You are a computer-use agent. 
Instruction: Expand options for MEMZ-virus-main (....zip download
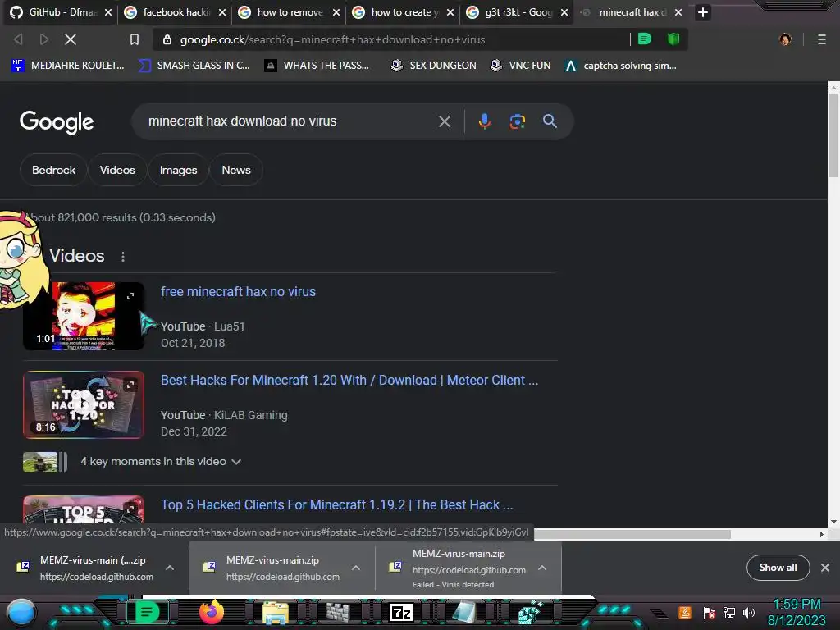pos(170,568)
